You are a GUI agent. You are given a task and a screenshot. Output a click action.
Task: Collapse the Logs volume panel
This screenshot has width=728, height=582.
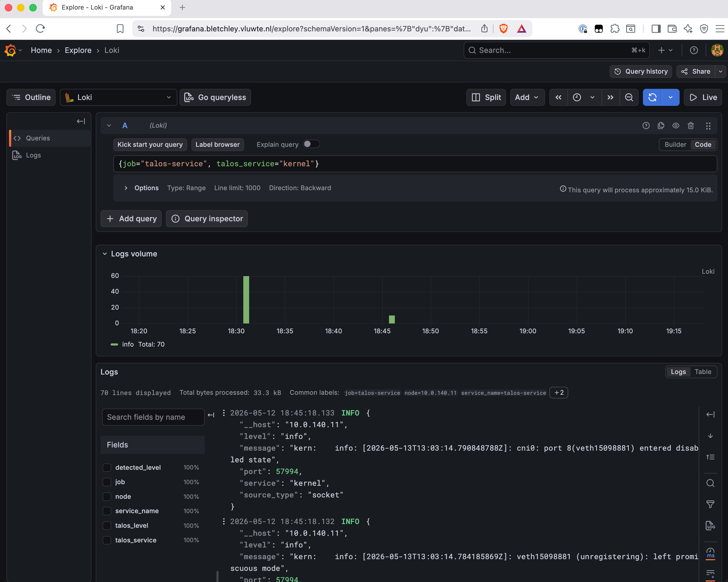pyautogui.click(x=105, y=254)
